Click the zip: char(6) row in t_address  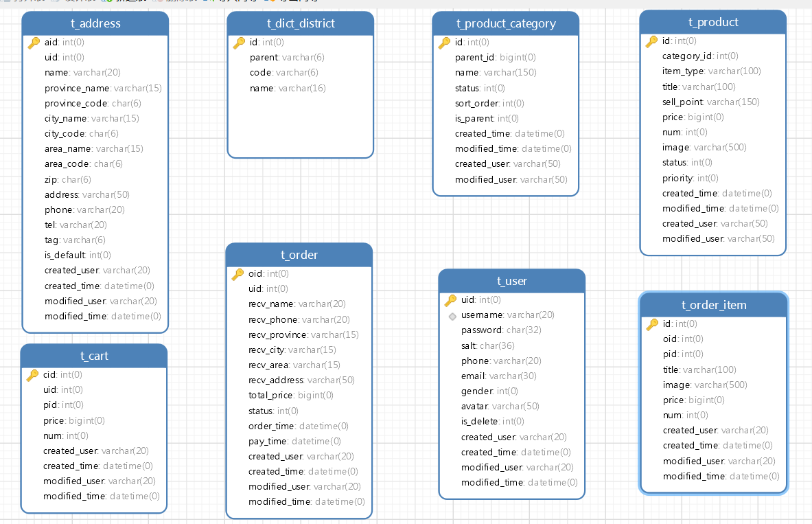click(x=68, y=179)
